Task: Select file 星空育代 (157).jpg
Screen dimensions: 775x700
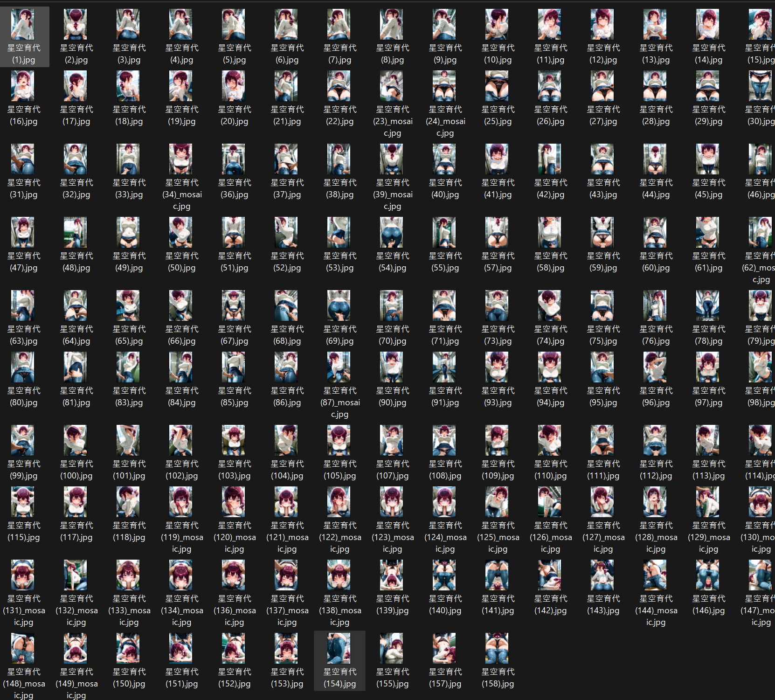Action: click(445, 661)
